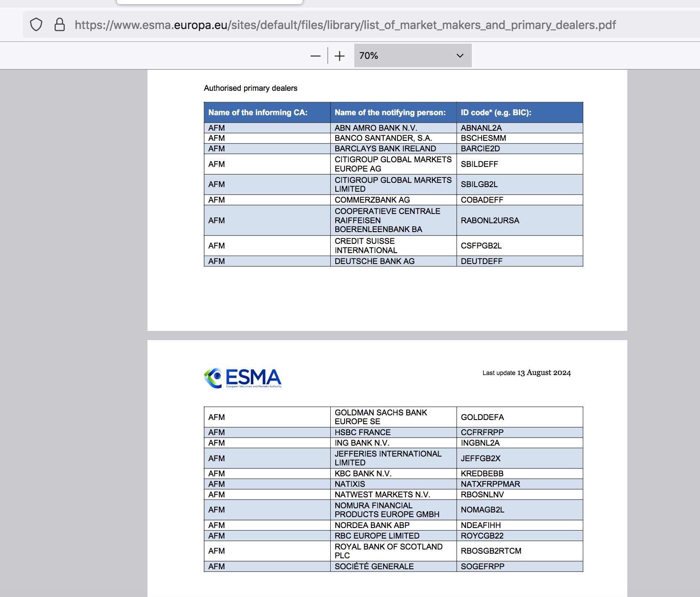The height and width of the screenshot is (597, 700).
Task: Click the 'ID code* (e.g. BIC):' header
Action: (520, 112)
